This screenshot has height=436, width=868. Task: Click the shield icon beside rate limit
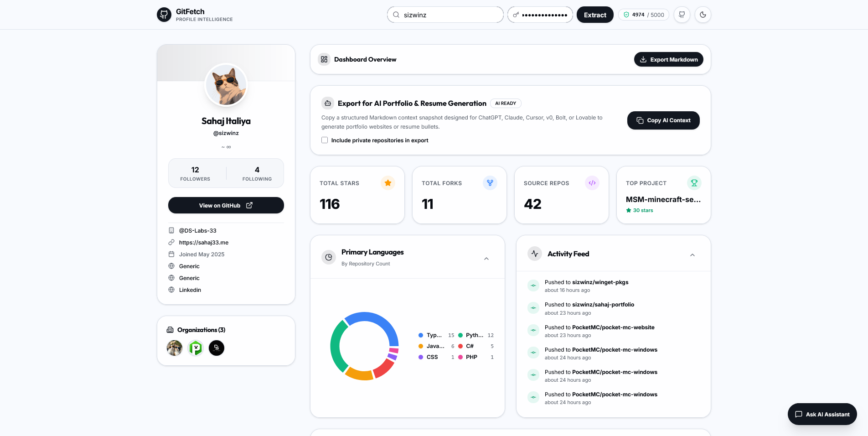point(626,15)
